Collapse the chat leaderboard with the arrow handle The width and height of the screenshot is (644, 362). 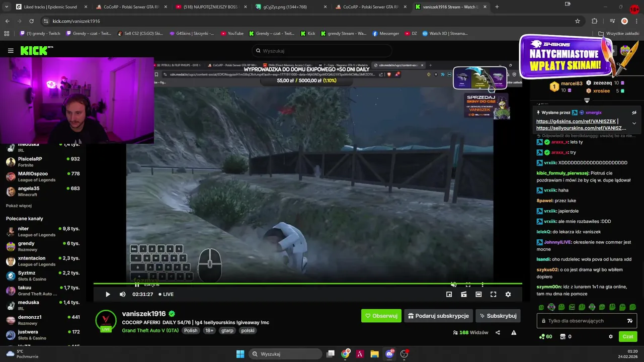(587, 101)
